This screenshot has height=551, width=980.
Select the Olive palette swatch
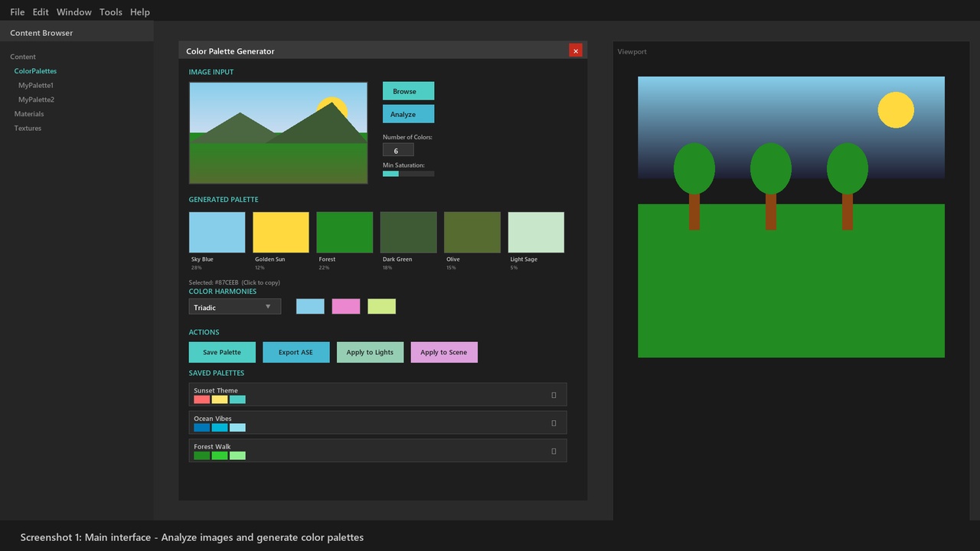(x=472, y=233)
